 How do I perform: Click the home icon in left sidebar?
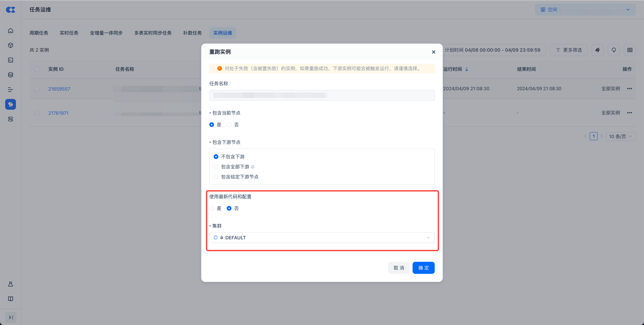click(11, 31)
